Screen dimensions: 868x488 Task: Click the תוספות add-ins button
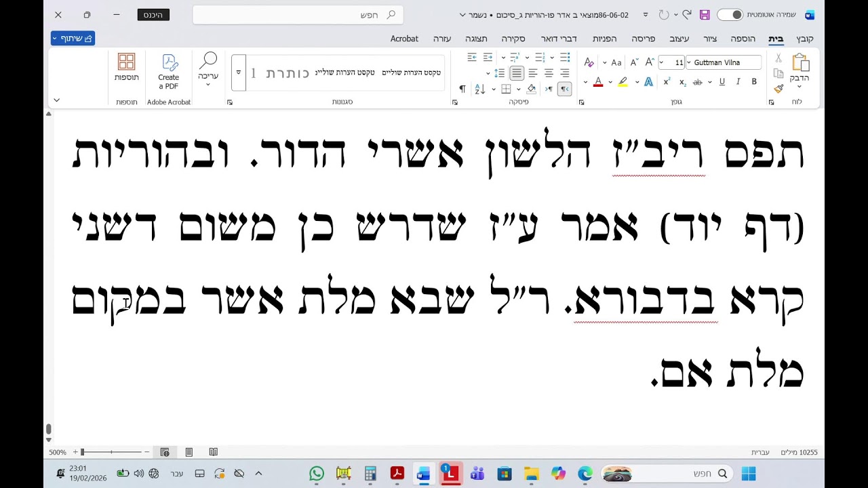[127, 68]
